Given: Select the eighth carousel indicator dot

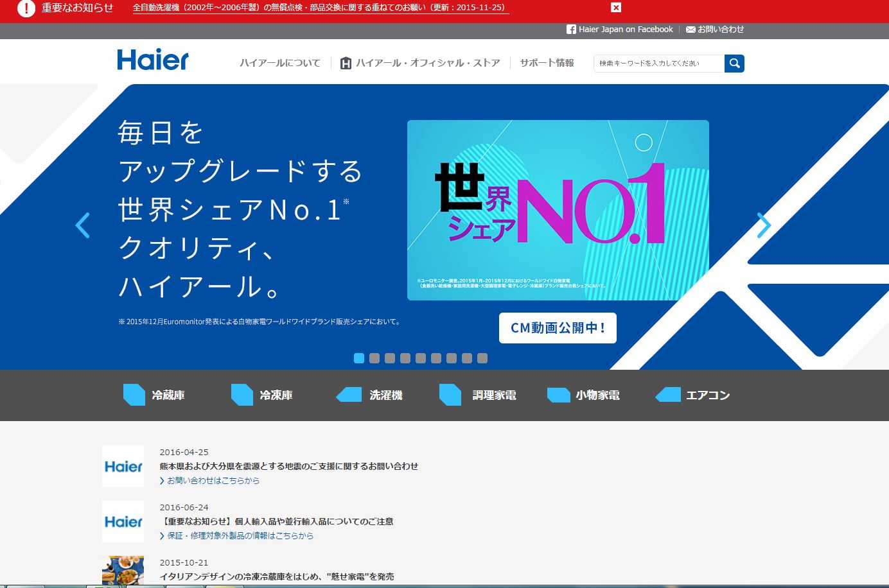Looking at the screenshot, I should pos(467,358).
